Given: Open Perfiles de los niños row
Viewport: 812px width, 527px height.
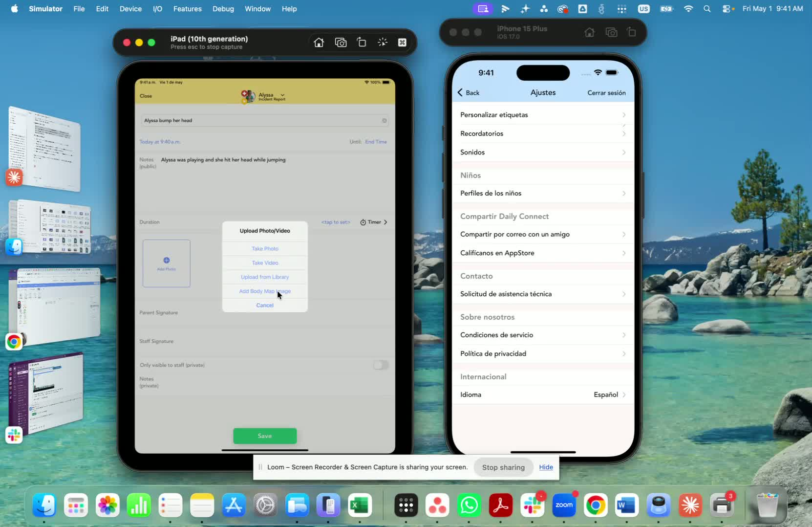Looking at the screenshot, I should 543,193.
